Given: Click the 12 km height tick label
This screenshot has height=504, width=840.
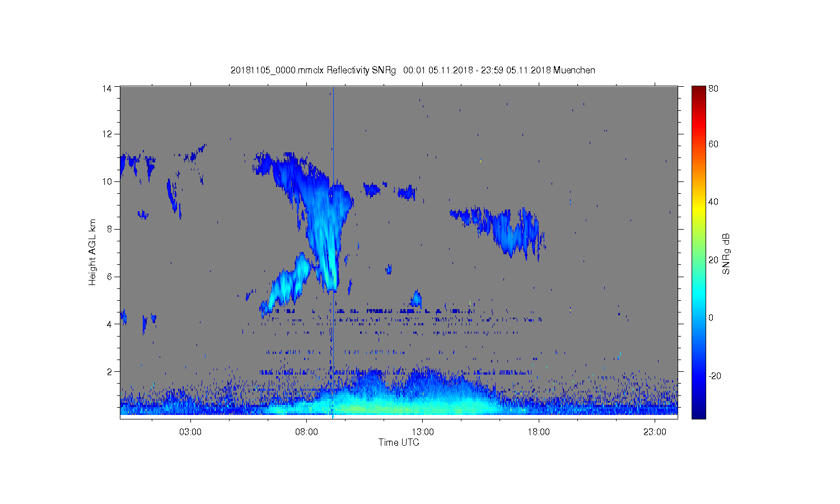Looking at the screenshot, I should pyautogui.click(x=107, y=134).
